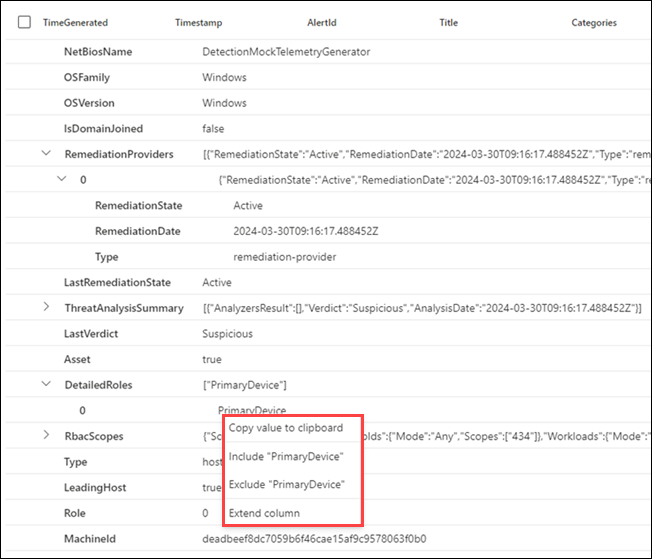Collapse the DetailedRoles row
Image resolution: width=652 pixels, height=559 pixels.
[x=46, y=384]
